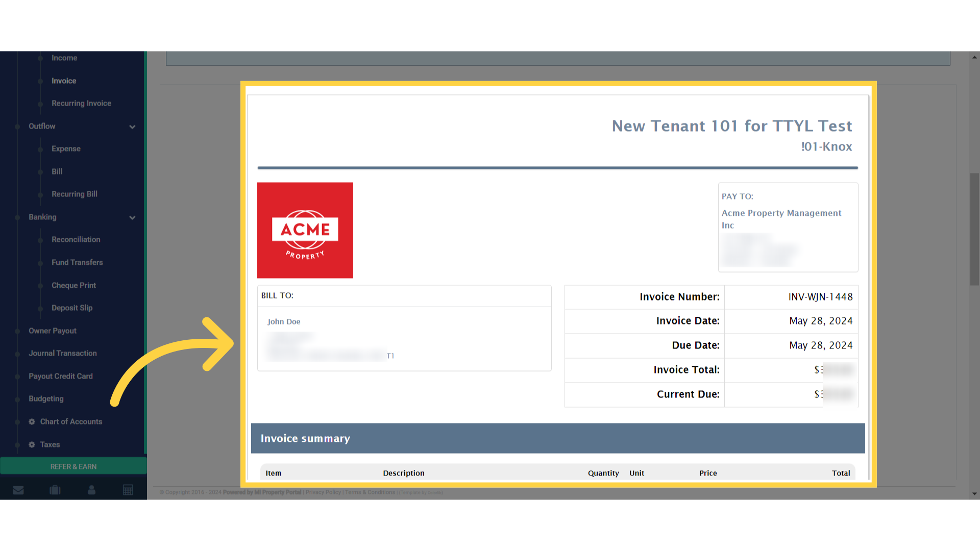
Task: Select Recurring Invoice in the sidebar
Action: 81,103
